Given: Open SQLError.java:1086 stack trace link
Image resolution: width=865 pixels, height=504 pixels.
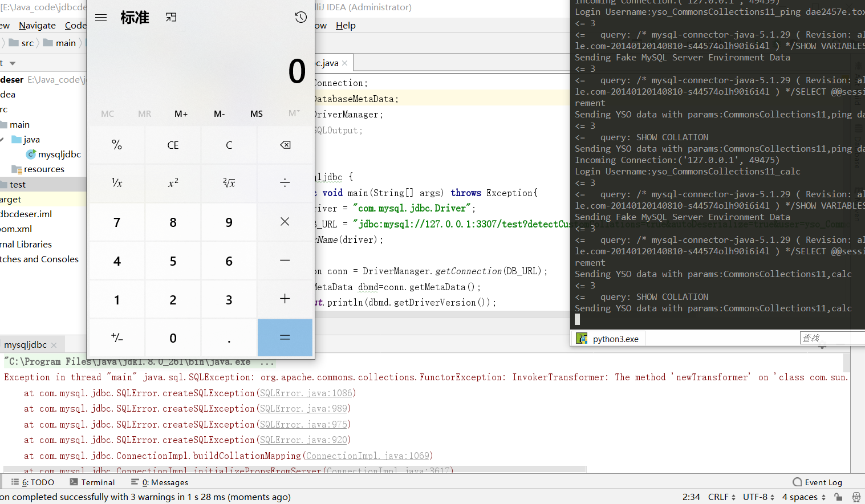Looking at the screenshot, I should (x=306, y=393).
